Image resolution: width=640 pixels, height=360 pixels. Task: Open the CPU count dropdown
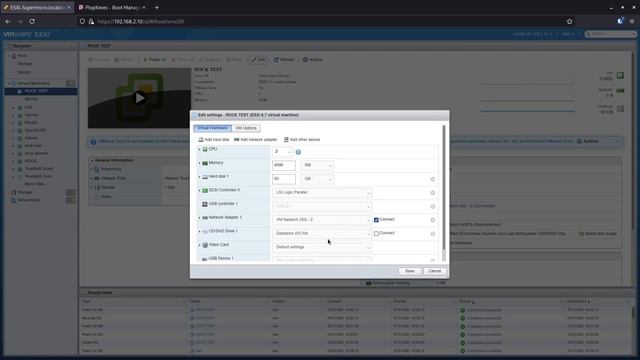282,152
